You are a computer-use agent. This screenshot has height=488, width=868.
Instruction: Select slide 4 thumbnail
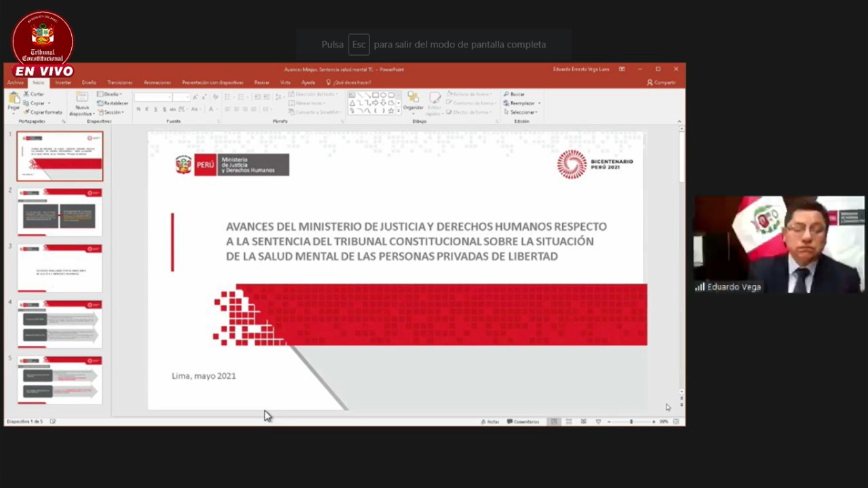click(x=60, y=324)
